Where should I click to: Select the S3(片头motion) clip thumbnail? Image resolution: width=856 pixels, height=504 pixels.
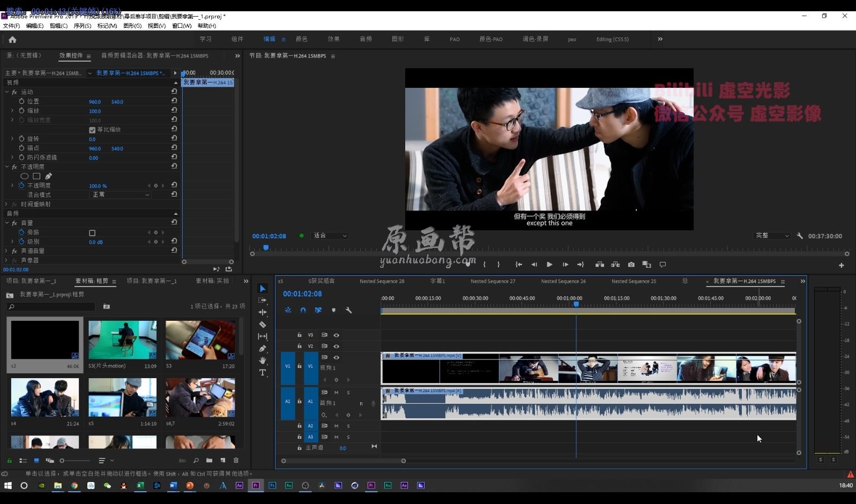click(x=123, y=340)
